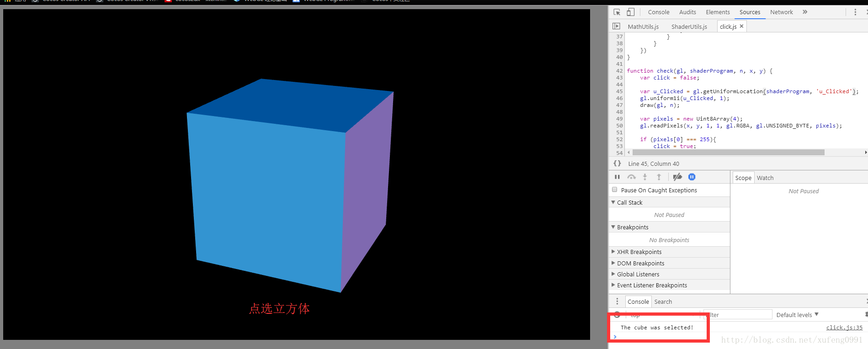Click the horizontal scrollbar of code editor
The image size is (868, 349).
[x=728, y=153]
